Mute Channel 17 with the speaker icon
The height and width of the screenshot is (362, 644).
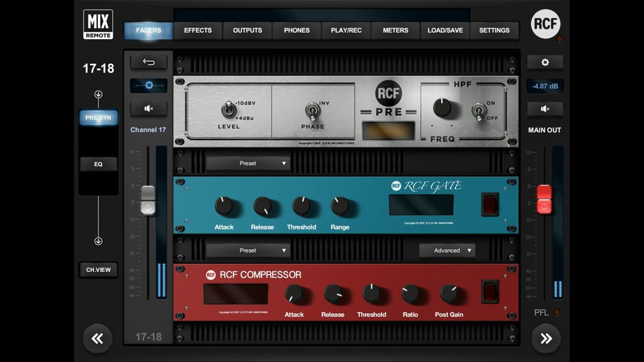[x=149, y=109]
